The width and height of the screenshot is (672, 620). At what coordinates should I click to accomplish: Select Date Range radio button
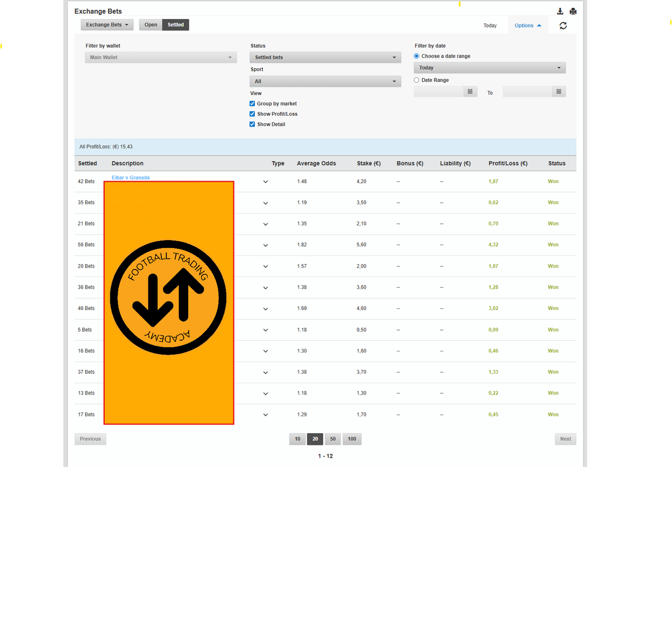pos(417,80)
